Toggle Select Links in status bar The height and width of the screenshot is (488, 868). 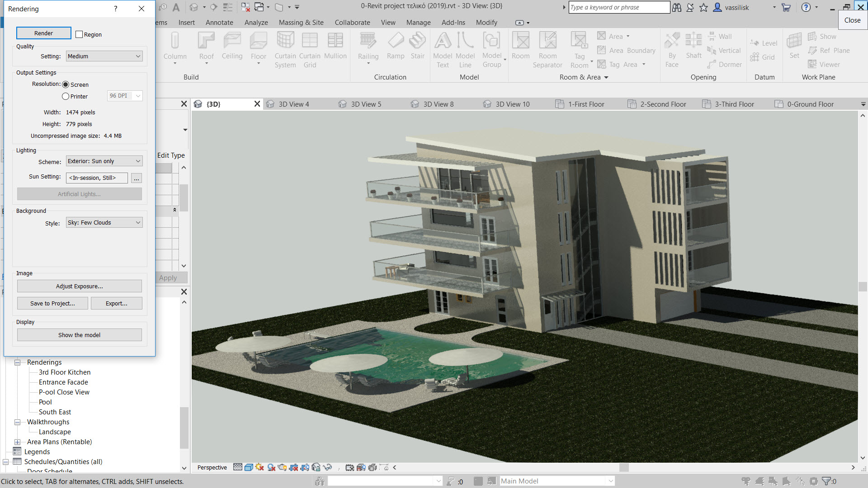[746, 481]
